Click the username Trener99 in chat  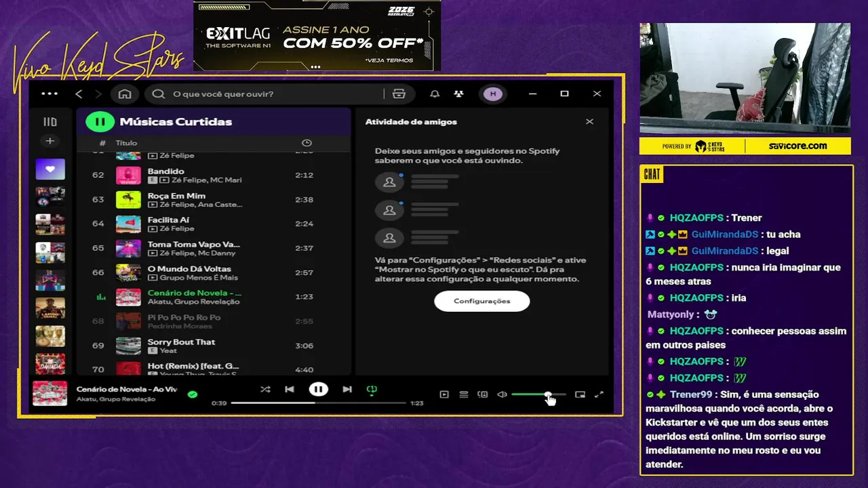[x=691, y=394]
